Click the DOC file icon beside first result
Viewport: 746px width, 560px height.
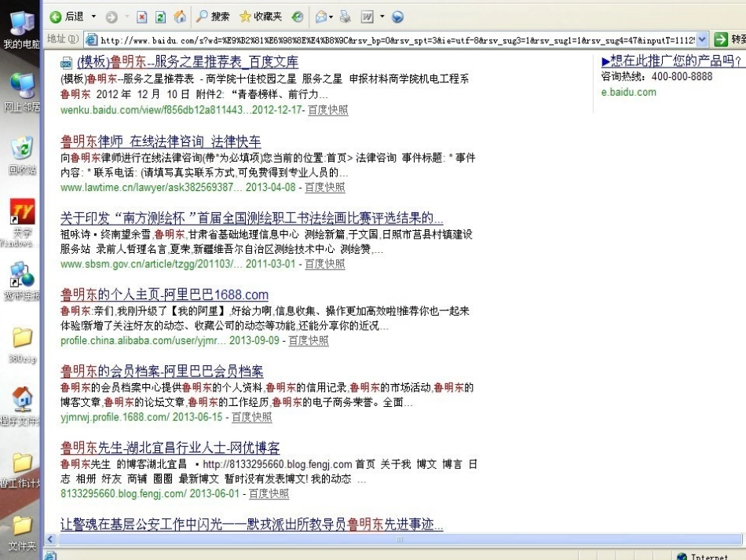click(x=66, y=62)
